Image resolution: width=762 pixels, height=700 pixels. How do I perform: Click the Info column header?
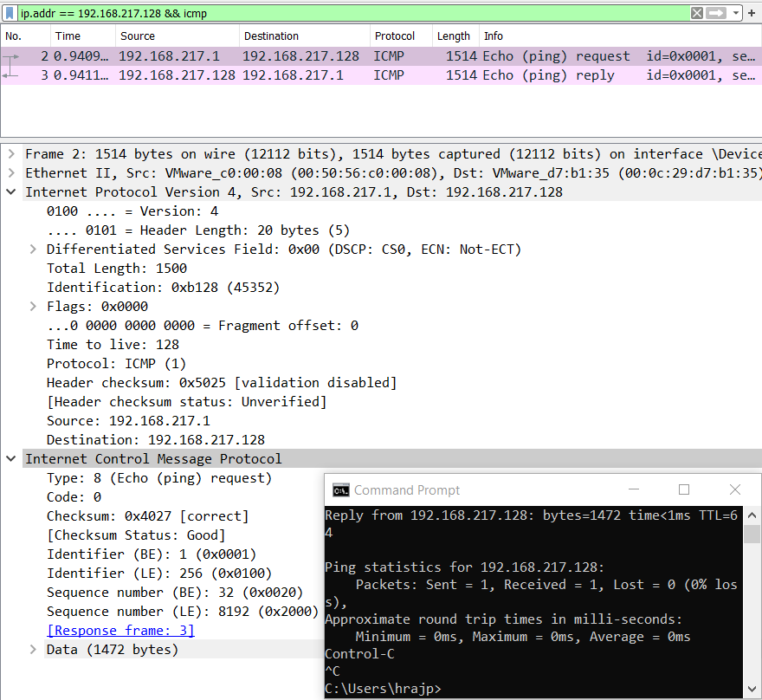[x=621, y=36]
